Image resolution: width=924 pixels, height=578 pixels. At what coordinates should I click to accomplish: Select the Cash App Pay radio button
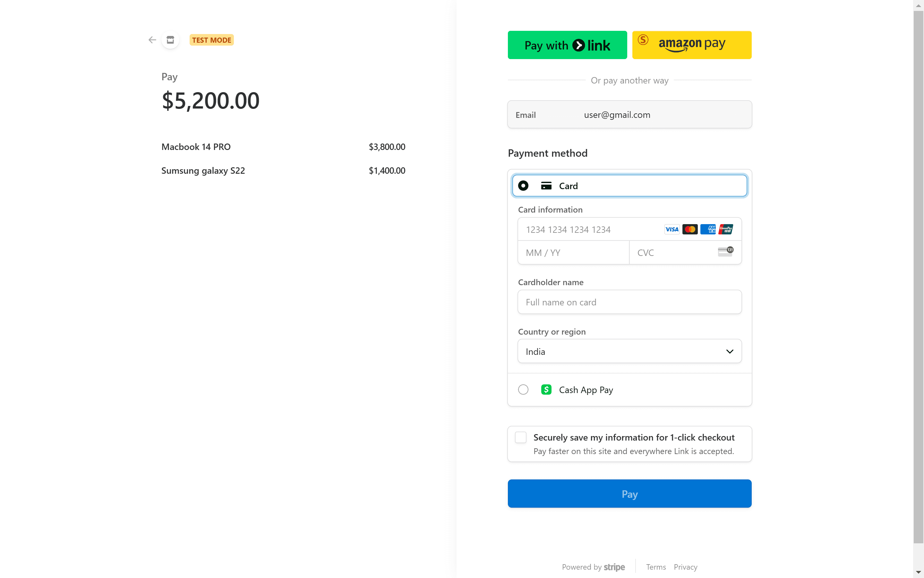[x=523, y=390]
